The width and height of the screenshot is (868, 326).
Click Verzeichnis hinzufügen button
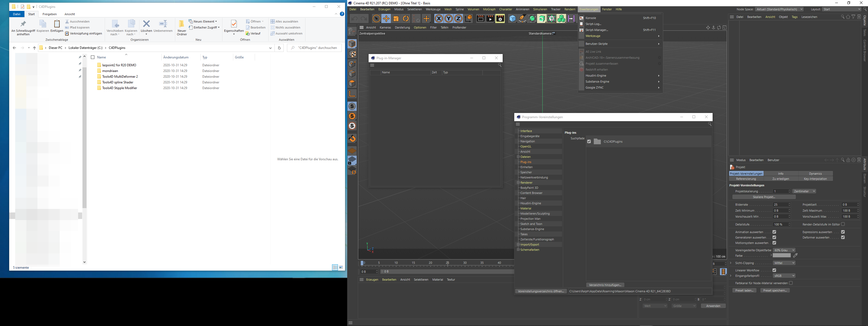605,285
